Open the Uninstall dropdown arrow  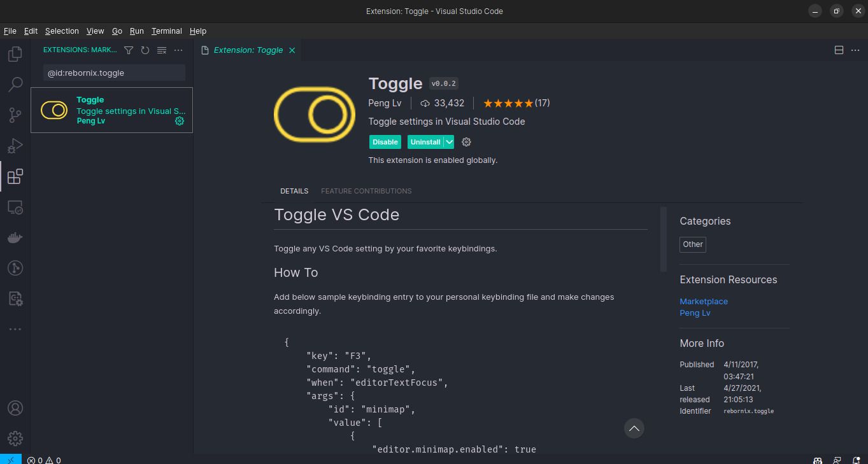[x=449, y=142]
